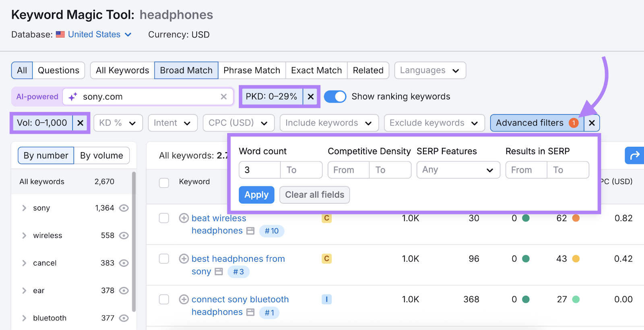The width and height of the screenshot is (644, 330).
Task: Tick checkbox for 'best headphones from sony'
Action: (x=164, y=258)
